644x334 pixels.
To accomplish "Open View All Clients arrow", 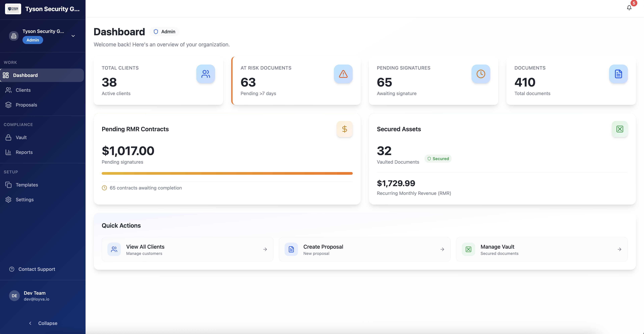I will [265, 249].
